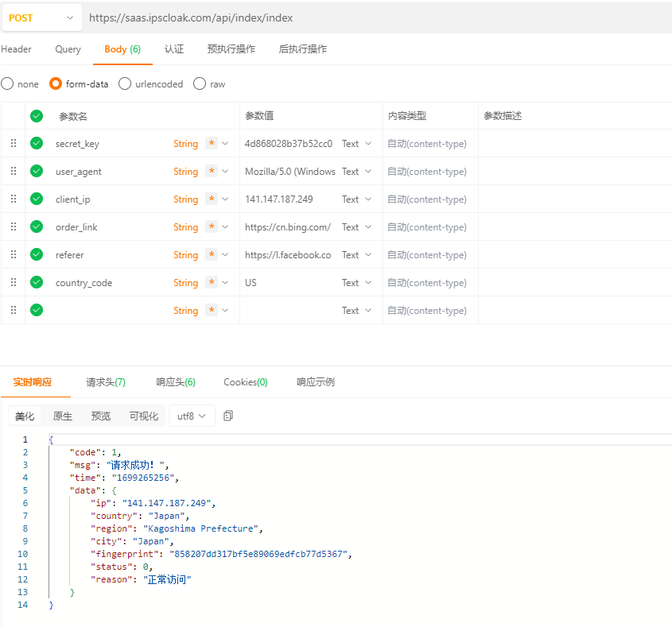Screen dimensions: 672x627
Task: Toggle the empty last row checkbox
Action: pos(37,310)
